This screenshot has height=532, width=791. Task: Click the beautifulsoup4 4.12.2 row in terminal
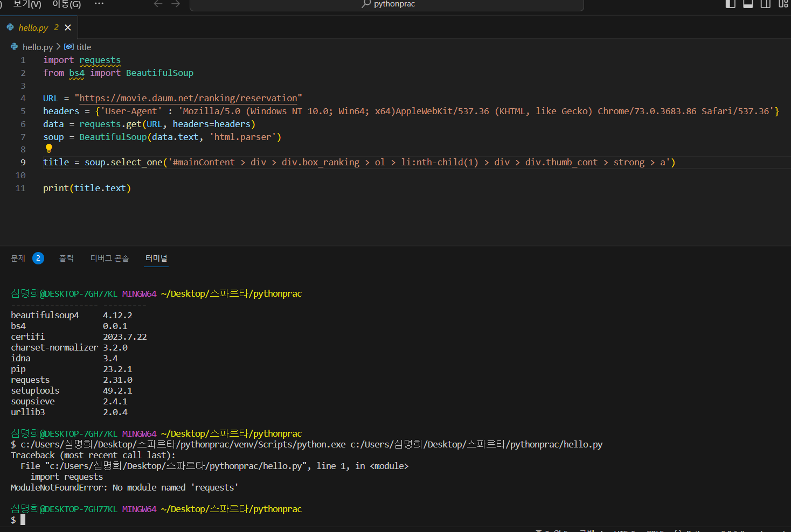[x=72, y=316]
